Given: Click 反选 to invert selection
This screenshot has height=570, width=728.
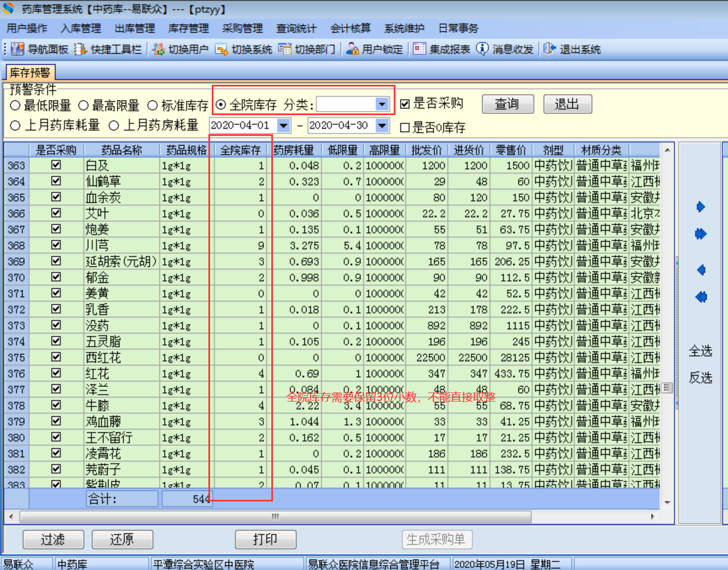Looking at the screenshot, I should coord(700,378).
